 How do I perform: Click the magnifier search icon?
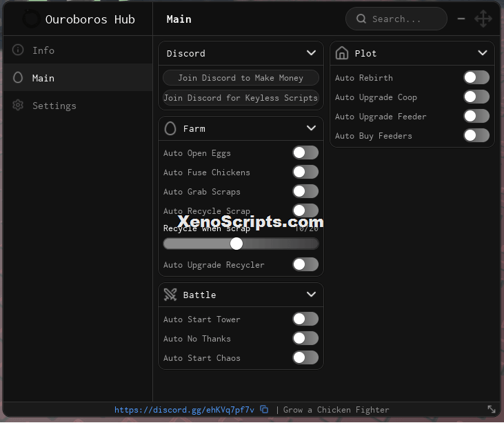click(x=361, y=19)
